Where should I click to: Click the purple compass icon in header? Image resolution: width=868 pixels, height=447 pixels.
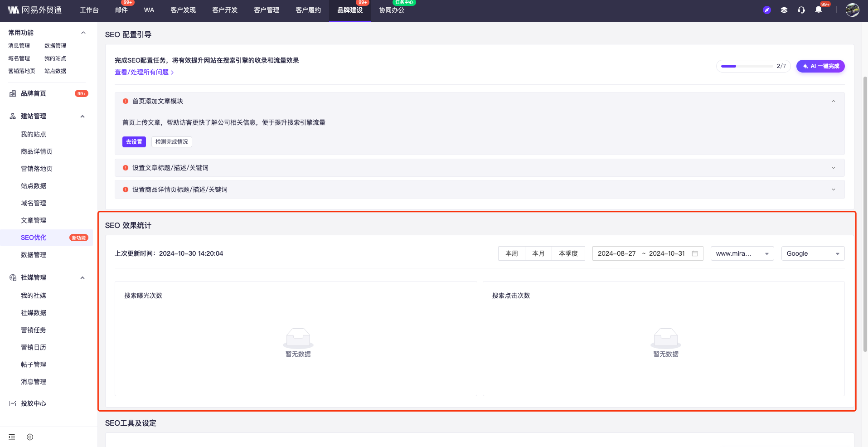766,10
